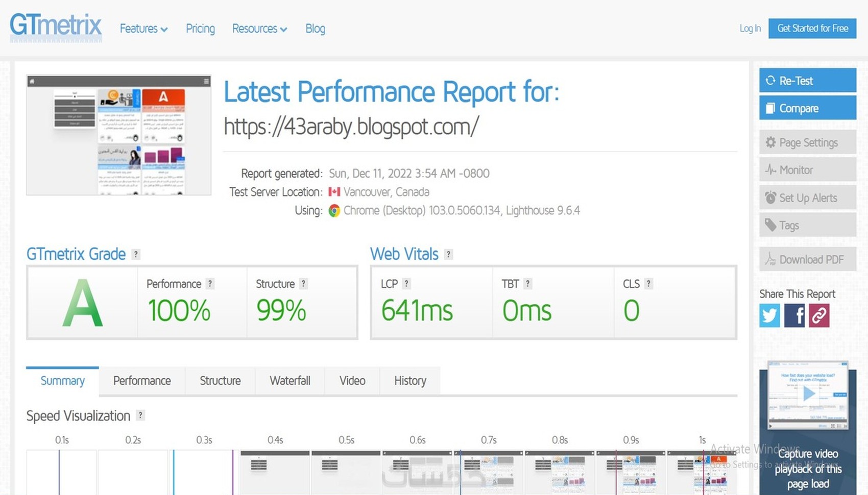This screenshot has width=868, height=495.
Task: Click the LCP question mark icon
Action: coord(406,284)
